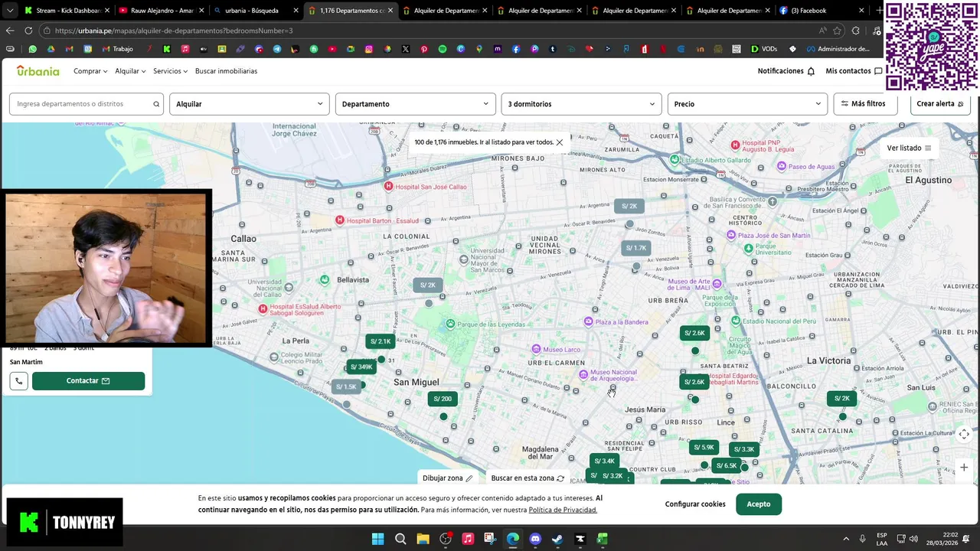Click the address bar URL
Screen dimensions: 980x551
[x=174, y=31]
